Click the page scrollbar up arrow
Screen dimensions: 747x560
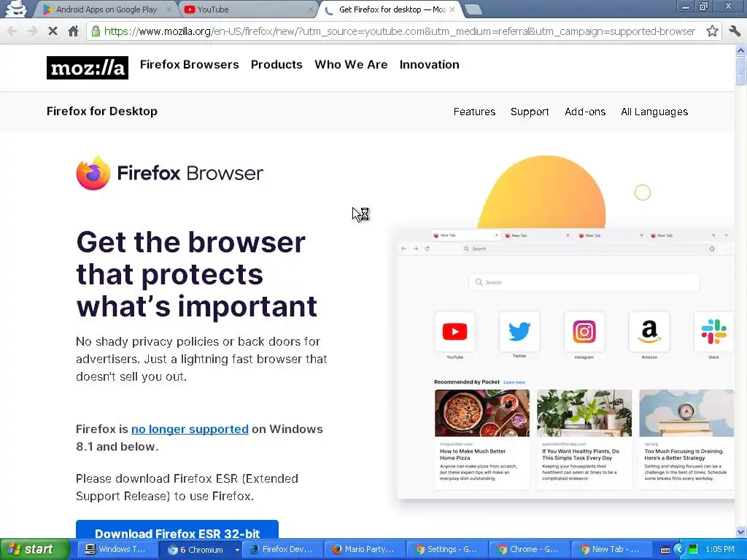pos(740,50)
